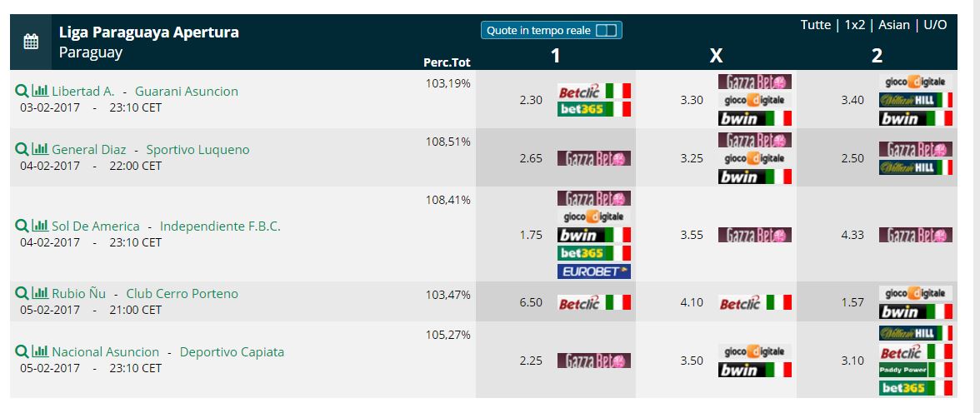Image resolution: width=980 pixels, height=413 pixels.
Task: Click magnifier icon for Nacional Asuncion match
Action: (22, 351)
